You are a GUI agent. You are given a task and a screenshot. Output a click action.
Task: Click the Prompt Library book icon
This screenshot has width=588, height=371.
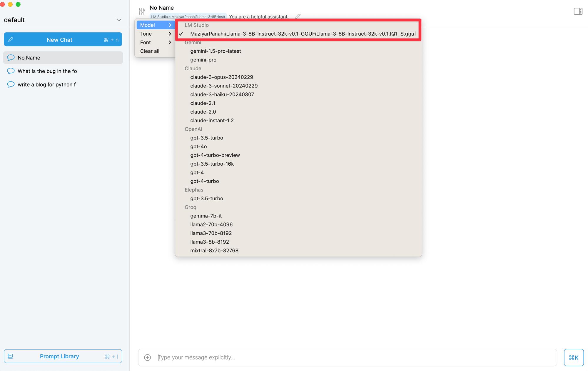coord(10,356)
